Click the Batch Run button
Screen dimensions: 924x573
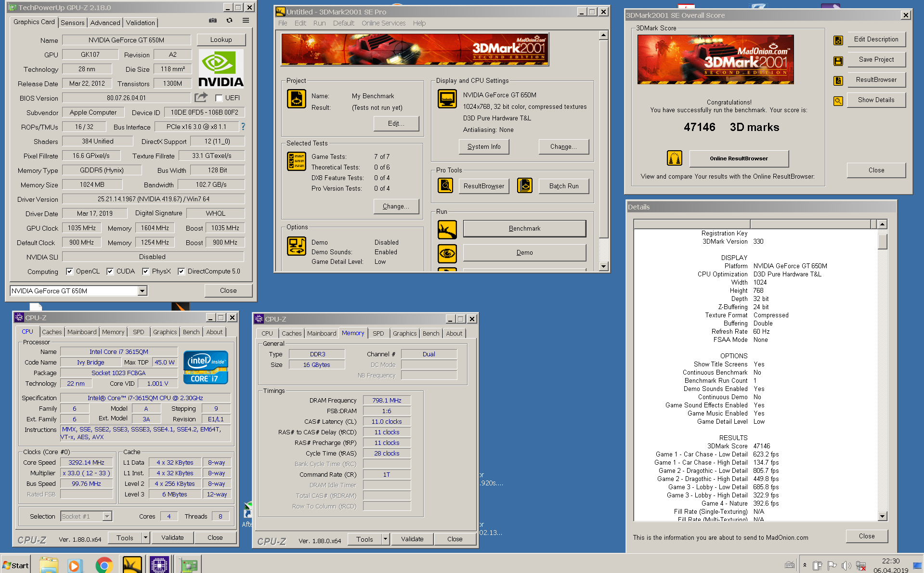(563, 186)
